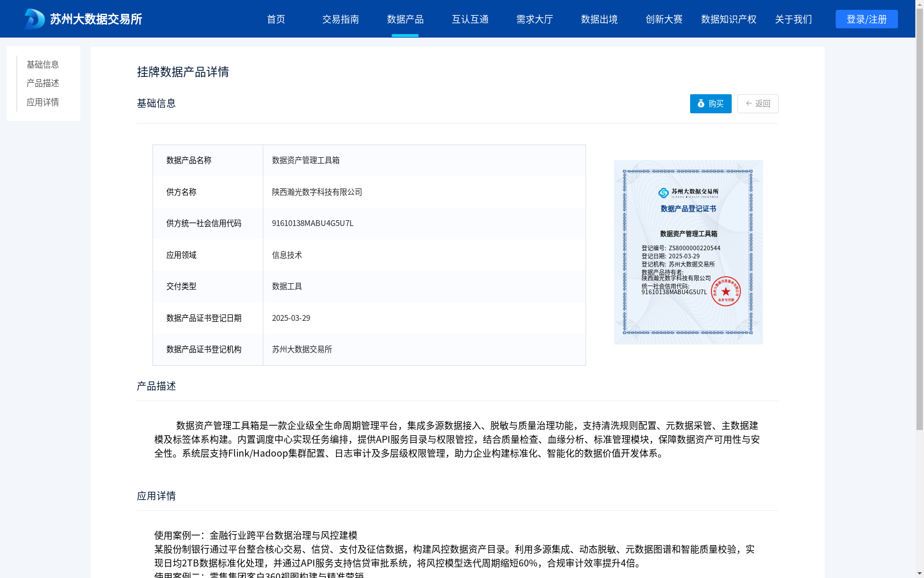Click the 交付类型 label cell
The height and width of the screenshot is (578, 924).
208,286
